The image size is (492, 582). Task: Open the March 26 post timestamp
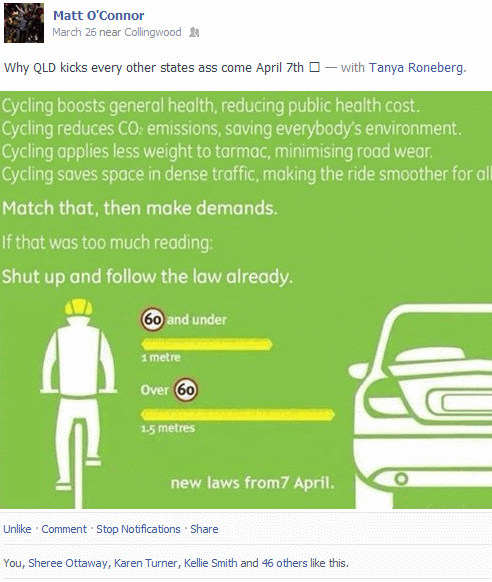tap(74, 32)
